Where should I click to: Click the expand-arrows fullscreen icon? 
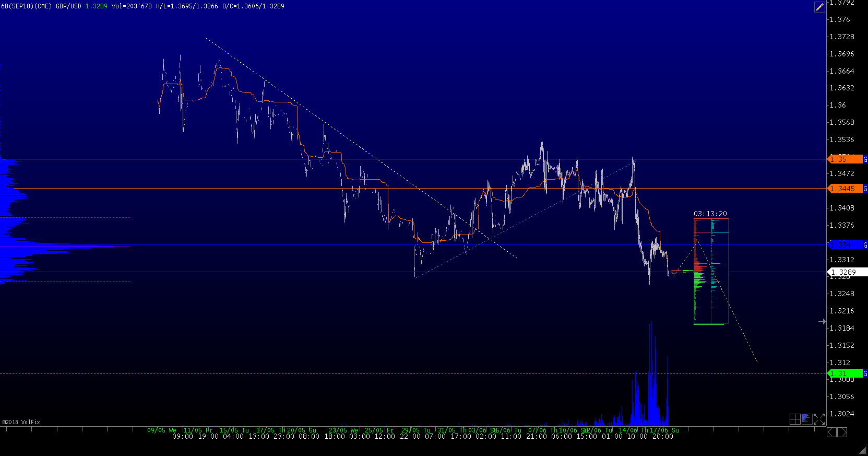pos(819,419)
